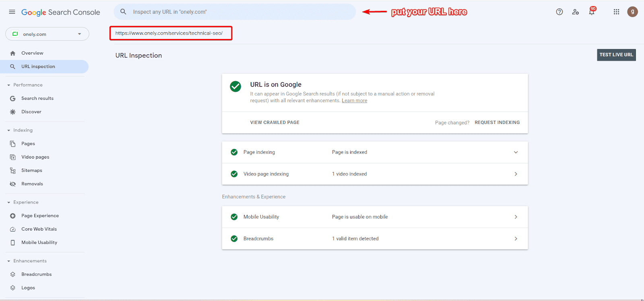Click the '1 video indexed' status text
644x301 pixels.
coord(349,174)
